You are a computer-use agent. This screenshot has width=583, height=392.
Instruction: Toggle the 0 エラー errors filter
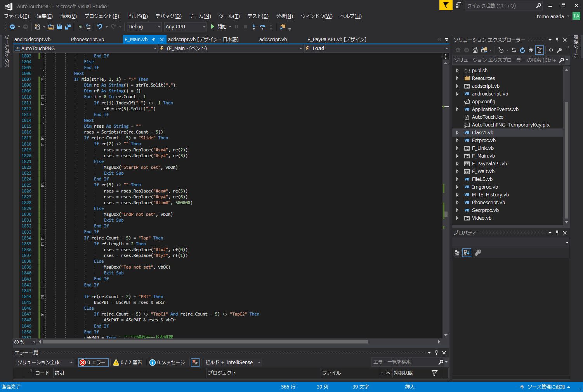click(93, 363)
